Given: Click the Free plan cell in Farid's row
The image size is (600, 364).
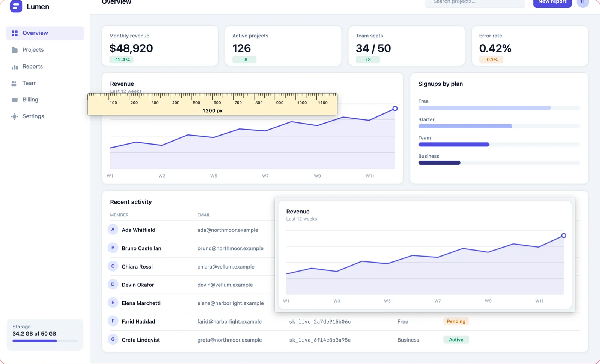Looking at the screenshot, I should 403,322.
